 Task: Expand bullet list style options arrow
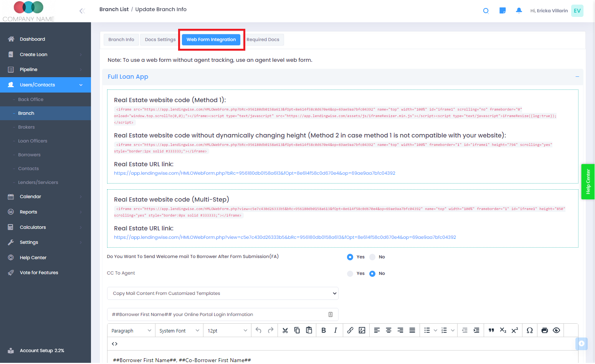tap(435, 331)
